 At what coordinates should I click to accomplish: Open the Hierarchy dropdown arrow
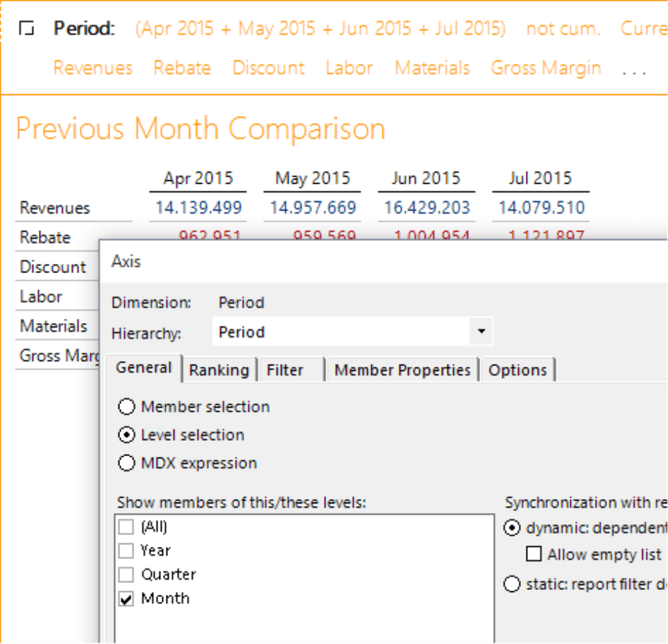pos(481,332)
